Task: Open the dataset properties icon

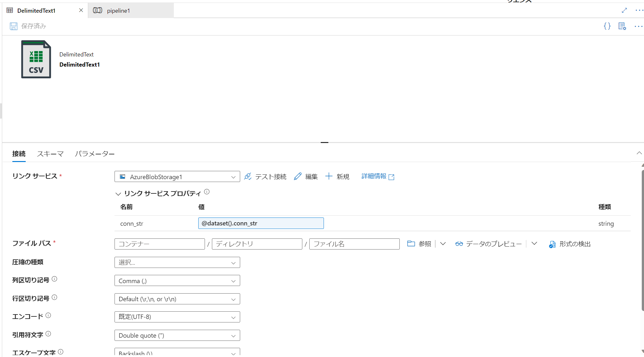Action: [x=622, y=26]
